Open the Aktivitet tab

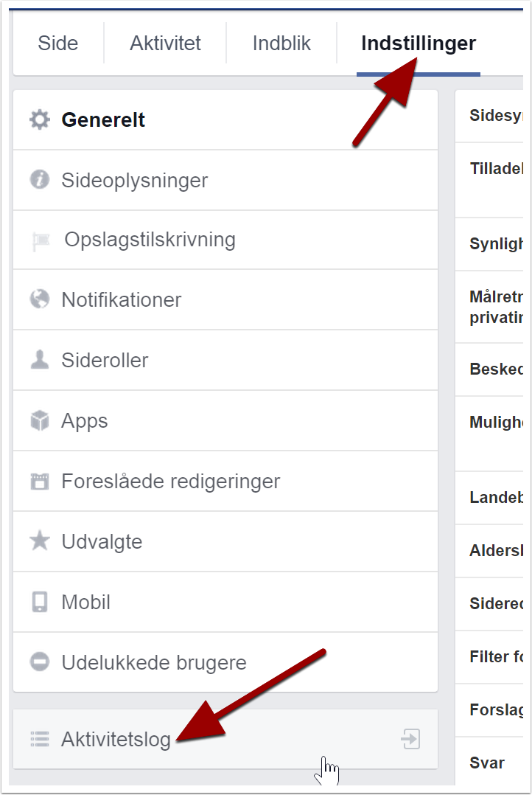[165, 43]
